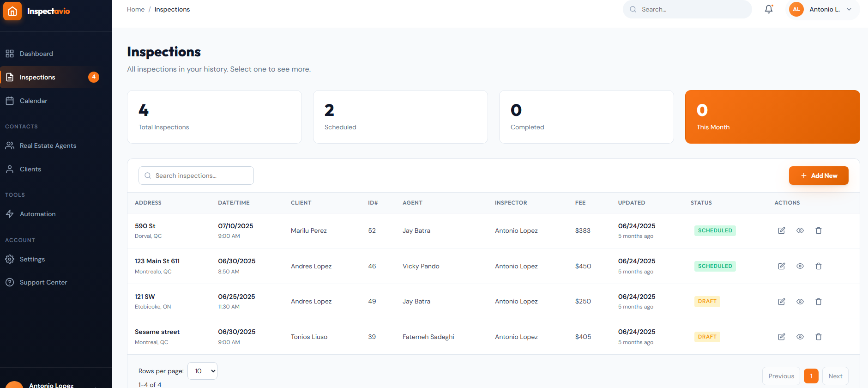View the 590 St inspection

pos(800,230)
